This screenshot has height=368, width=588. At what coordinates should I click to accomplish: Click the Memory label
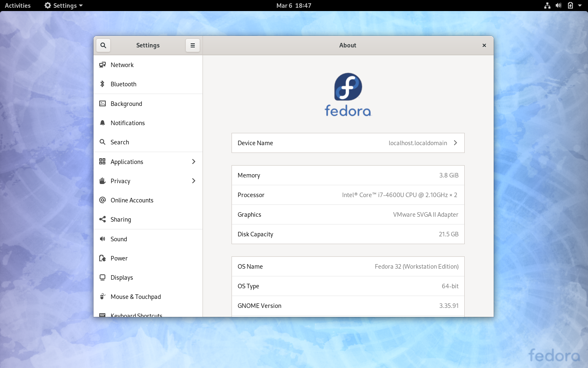click(249, 175)
